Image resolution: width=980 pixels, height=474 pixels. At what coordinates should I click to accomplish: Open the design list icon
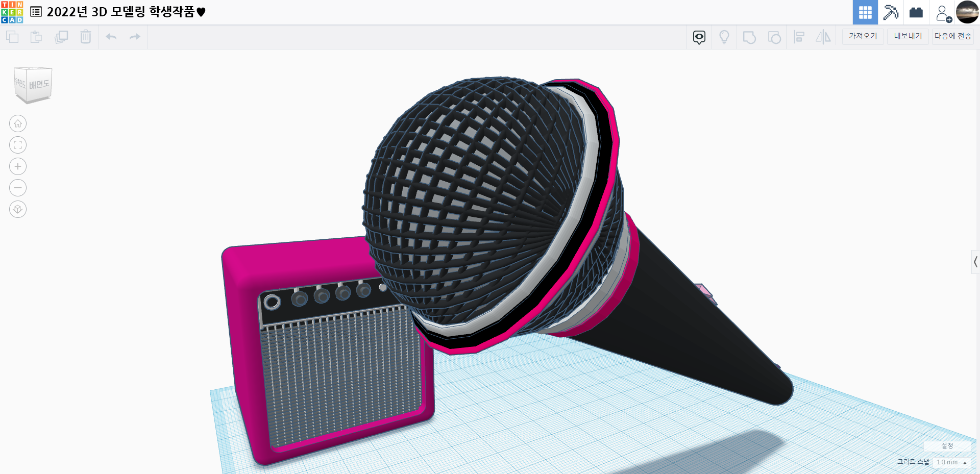point(36,12)
